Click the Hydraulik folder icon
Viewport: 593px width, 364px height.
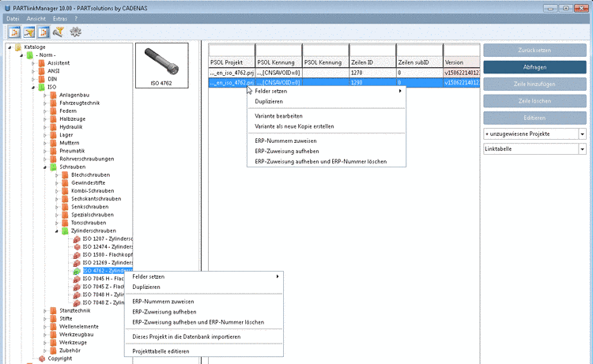point(53,127)
